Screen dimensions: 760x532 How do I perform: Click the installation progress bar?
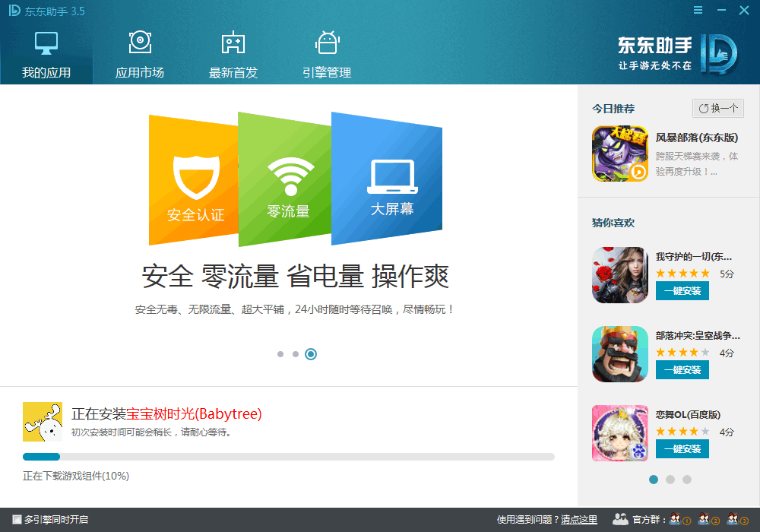[288, 457]
